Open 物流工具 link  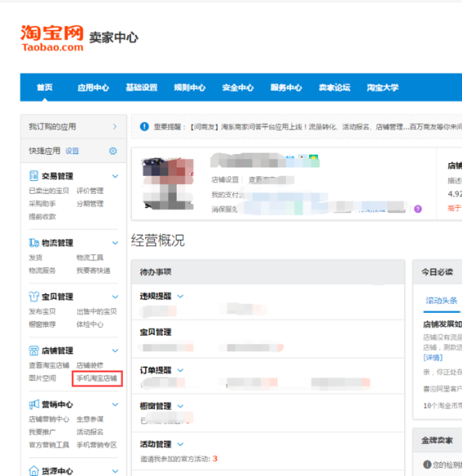(90, 258)
